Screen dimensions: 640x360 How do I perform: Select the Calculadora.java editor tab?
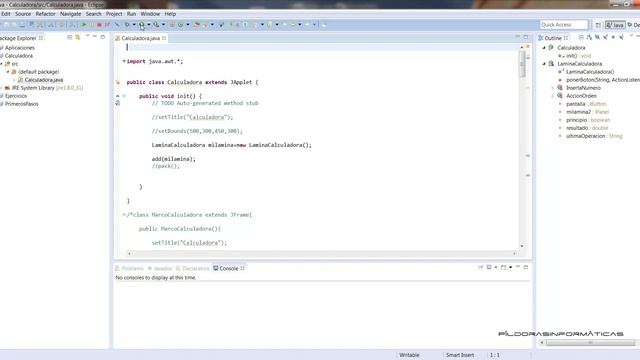140,38
